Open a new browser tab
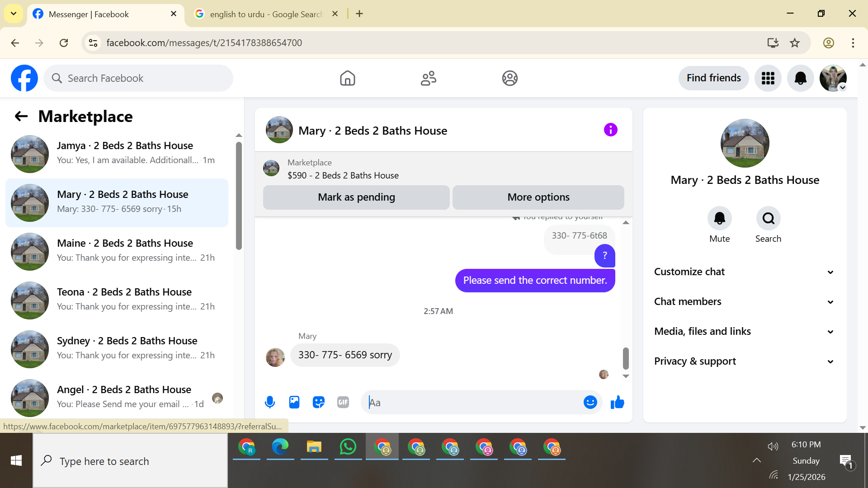868x488 pixels. click(359, 14)
